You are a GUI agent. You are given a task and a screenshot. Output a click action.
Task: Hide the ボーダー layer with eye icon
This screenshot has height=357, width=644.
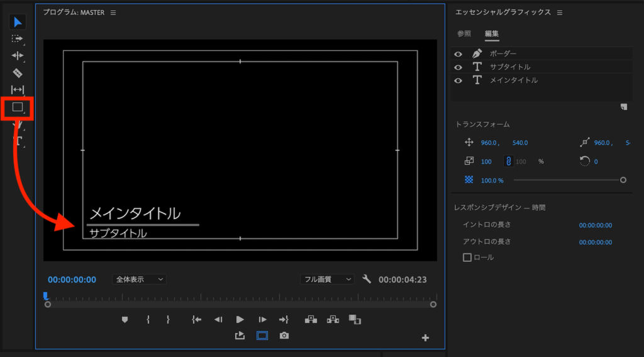[458, 54]
